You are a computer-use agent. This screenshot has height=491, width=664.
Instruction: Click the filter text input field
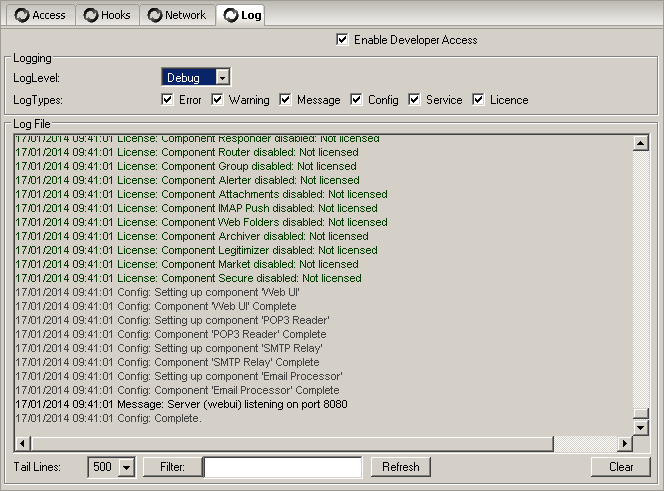pos(283,467)
